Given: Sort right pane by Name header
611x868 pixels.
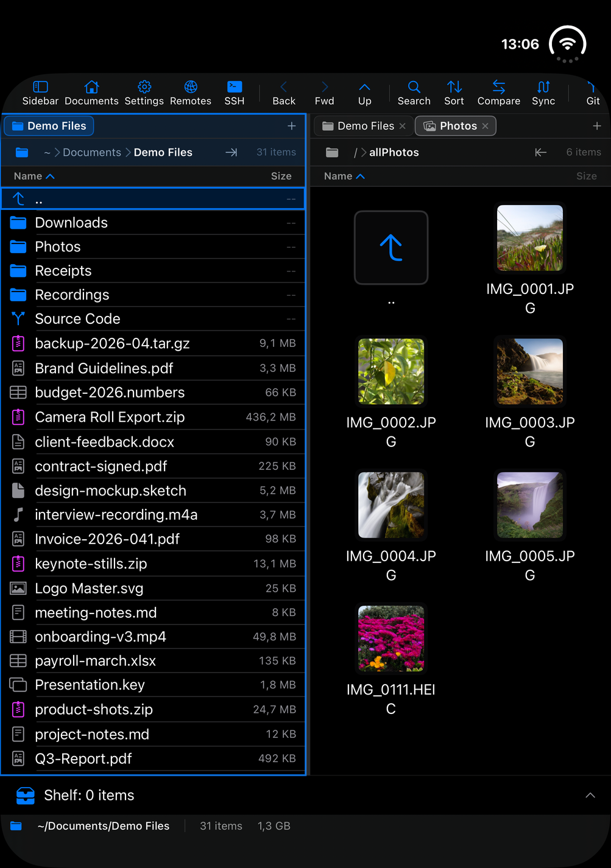Looking at the screenshot, I should (344, 176).
